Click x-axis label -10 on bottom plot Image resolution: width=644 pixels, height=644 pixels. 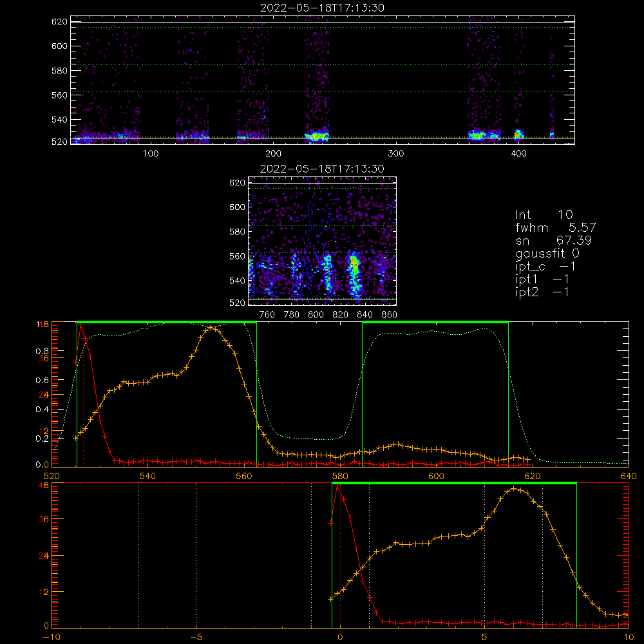(x=52, y=638)
